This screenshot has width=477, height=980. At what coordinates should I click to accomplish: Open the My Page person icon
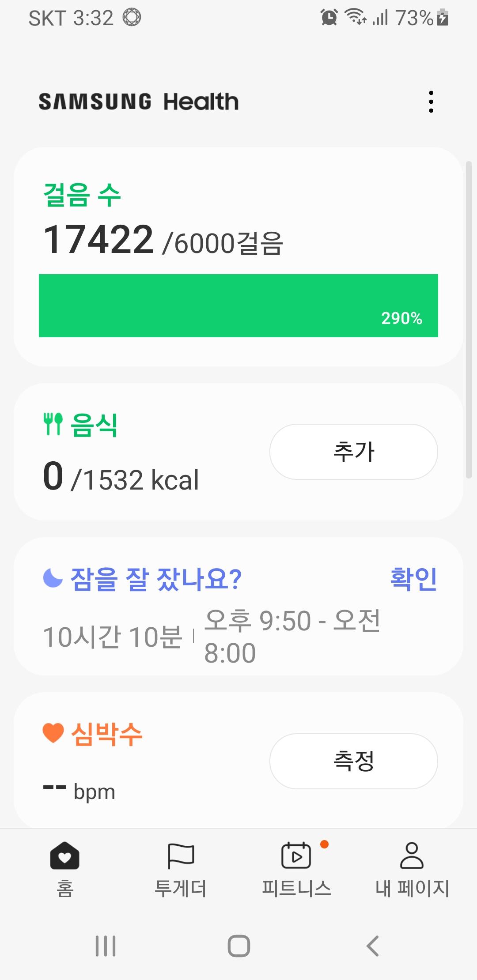click(412, 856)
